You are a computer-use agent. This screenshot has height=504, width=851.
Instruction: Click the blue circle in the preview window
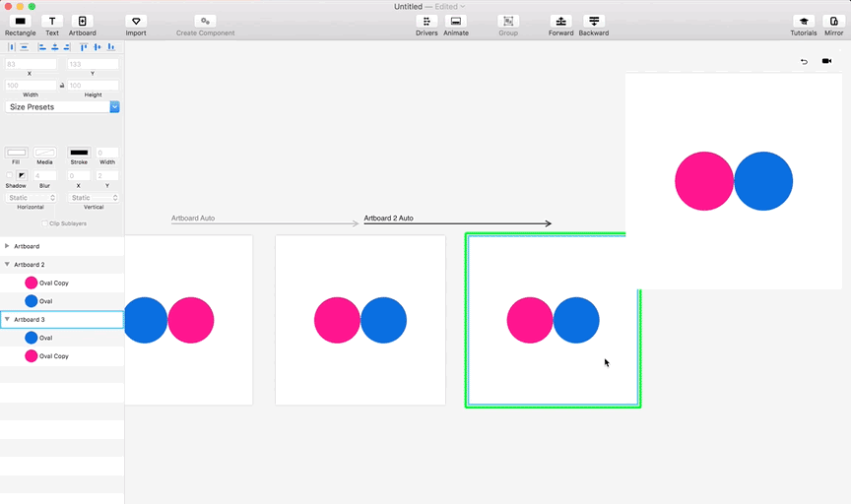coord(763,181)
